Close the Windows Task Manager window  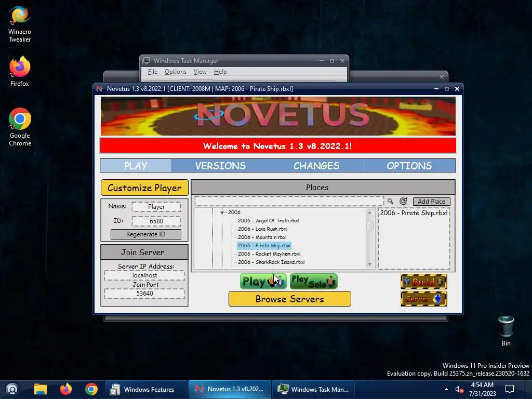click(x=342, y=61)
